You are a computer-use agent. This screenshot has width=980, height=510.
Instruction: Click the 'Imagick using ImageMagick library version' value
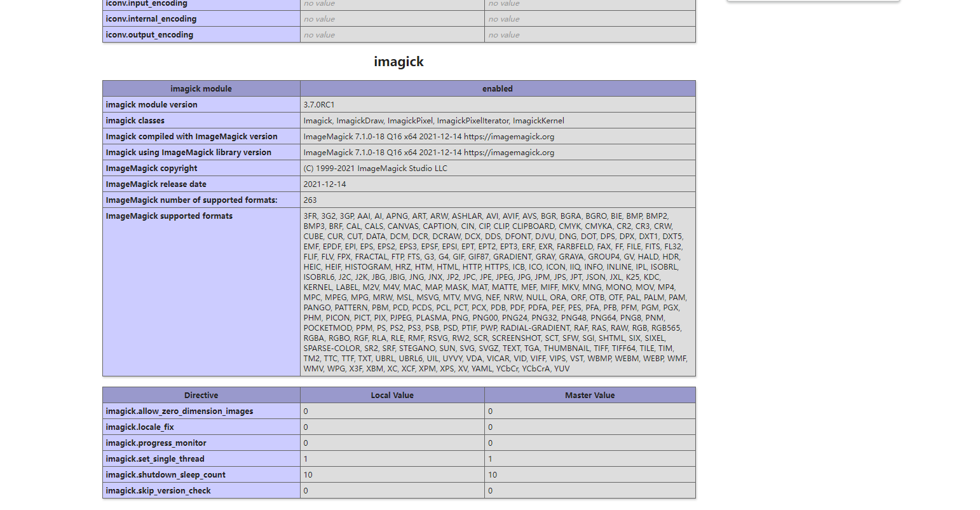(429, 153)
